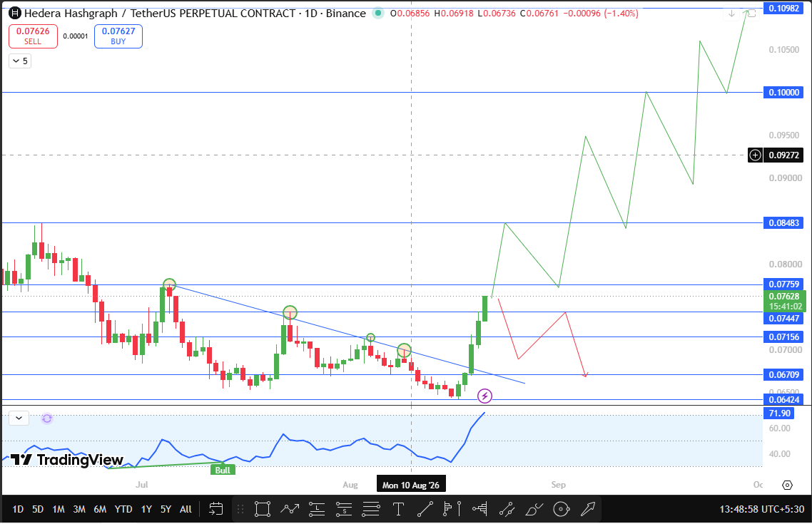The image size is (812, 524).
Task: Click the green current price label 0.07628
Action: [x=784, y=301]
